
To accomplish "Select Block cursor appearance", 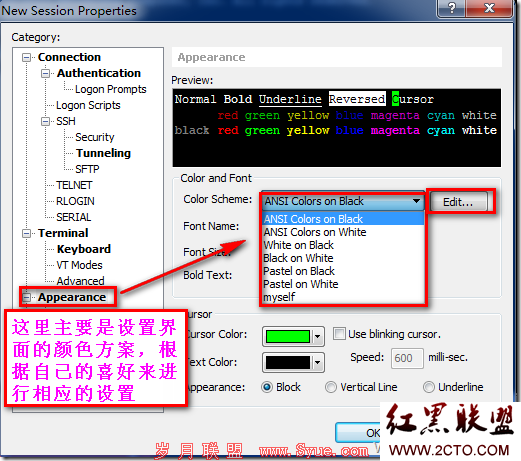I will [x=267, y=387].
